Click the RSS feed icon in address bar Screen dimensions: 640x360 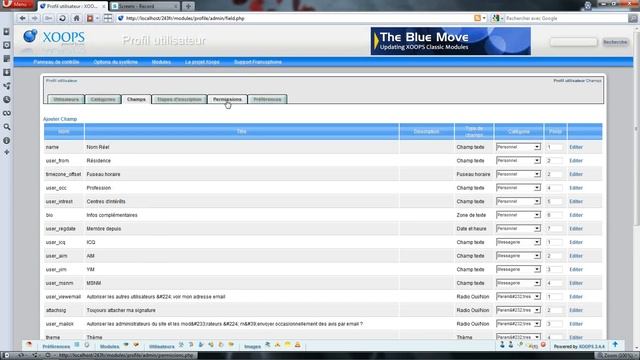tap(477, 18)
